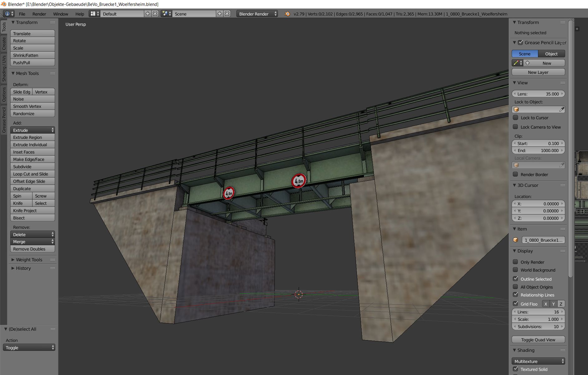588x375 pixels.
Task: Grab the View panel grip handle
Action: [563, 83]
